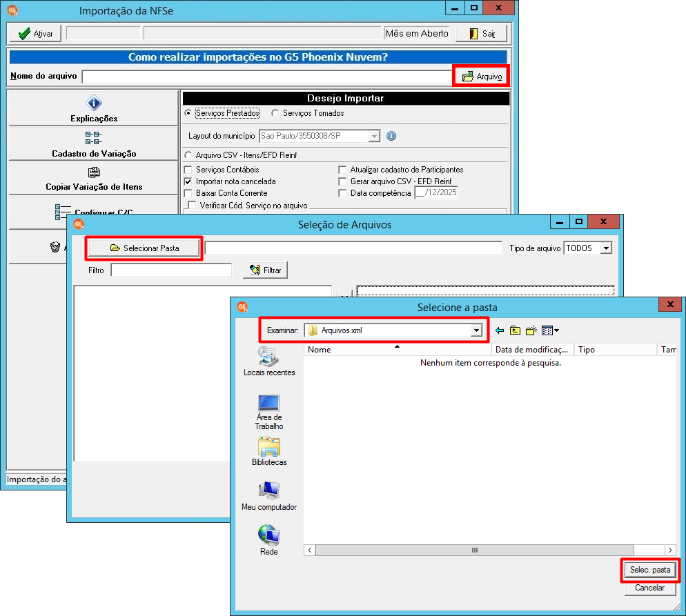Click the back arrow in folder dialog
Image resolution: width=686 pixels, height=616 pixels.
click(x=500, y=330)
